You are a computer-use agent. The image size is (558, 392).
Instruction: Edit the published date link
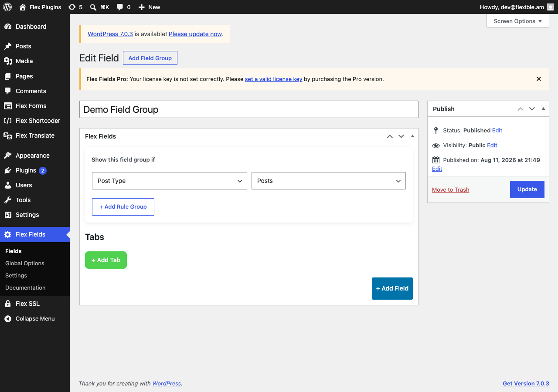click(437, 169)
